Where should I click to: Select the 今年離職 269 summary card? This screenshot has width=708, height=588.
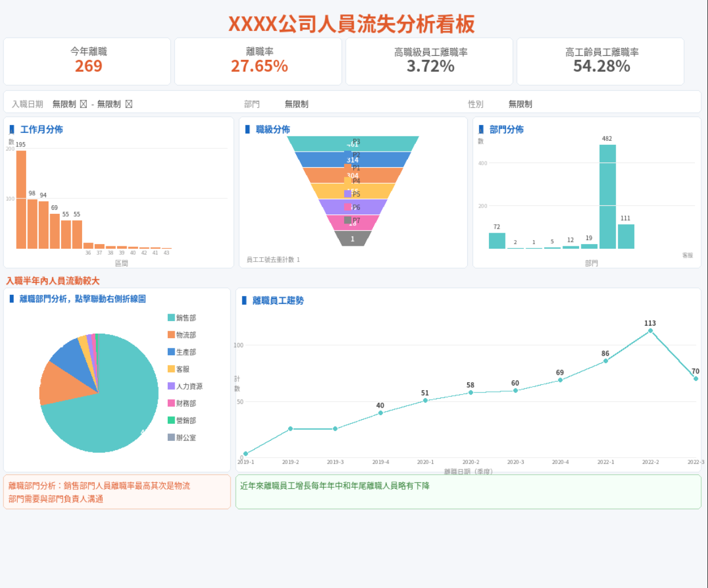tap(88, 61)
